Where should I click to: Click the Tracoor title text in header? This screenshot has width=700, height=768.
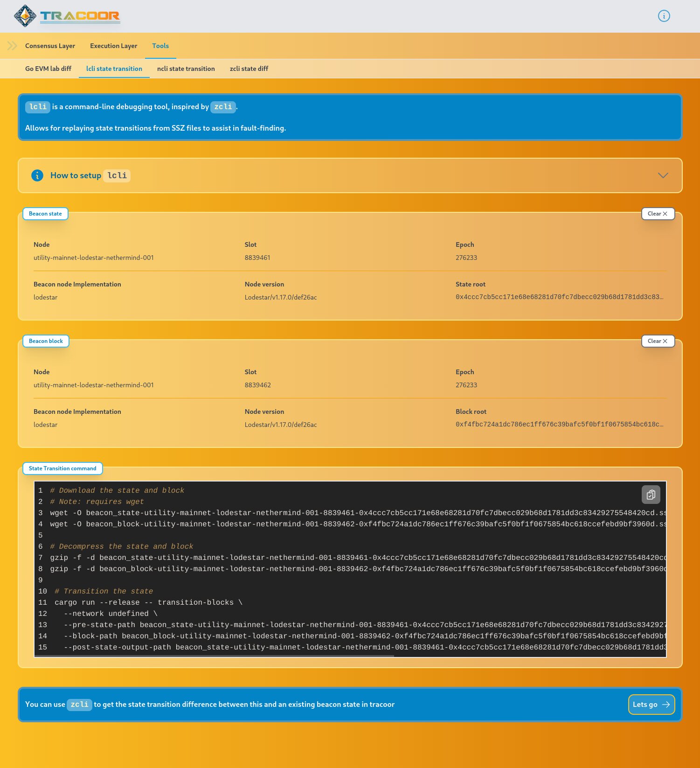click(80, 16)
